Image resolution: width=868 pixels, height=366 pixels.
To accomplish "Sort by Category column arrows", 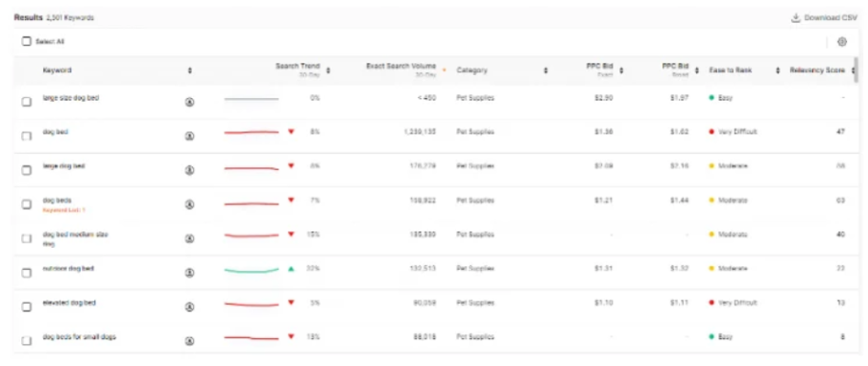I will (x=545, y=71).
